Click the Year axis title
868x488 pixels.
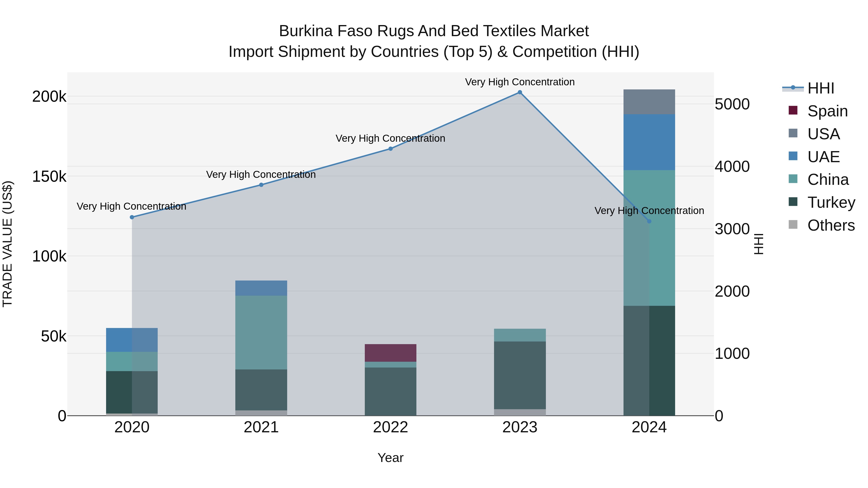(x=391, y=458)
